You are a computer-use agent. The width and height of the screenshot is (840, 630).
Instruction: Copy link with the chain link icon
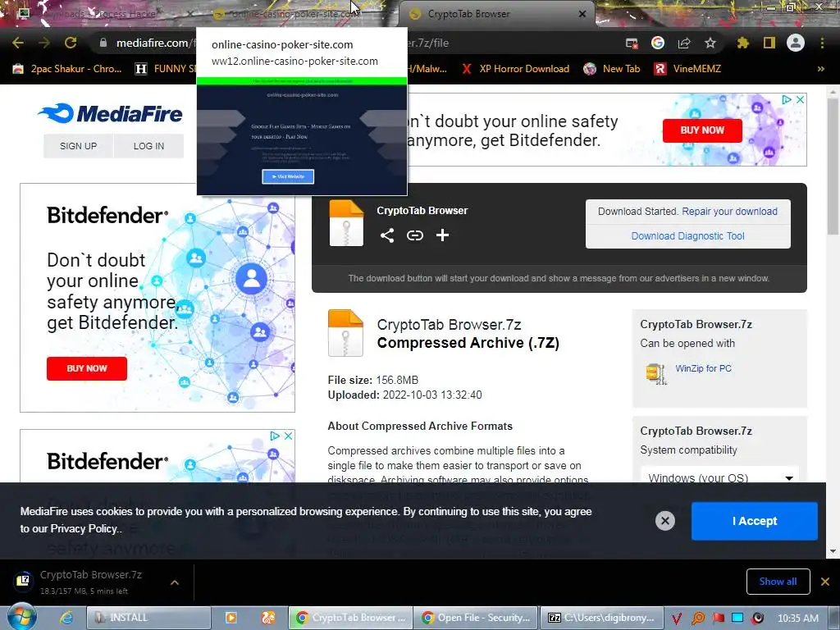point(414,235)
